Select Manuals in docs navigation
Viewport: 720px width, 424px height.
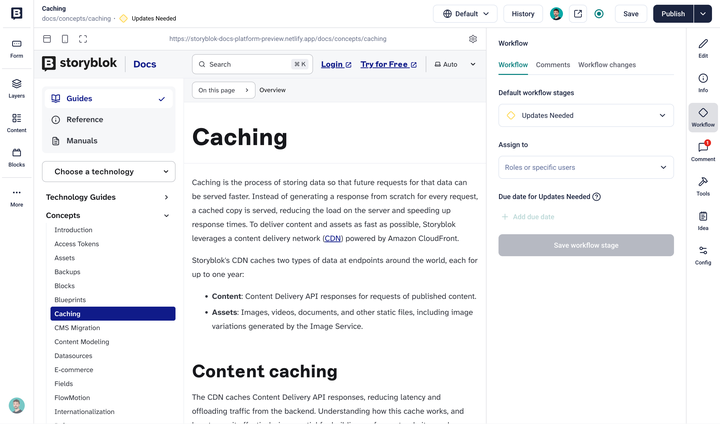pos(108,141)
